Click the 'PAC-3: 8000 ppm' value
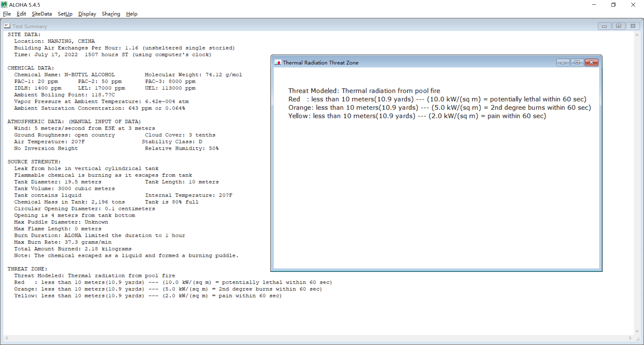The height and width of the screenshot is (345, 644). [170, 81]
